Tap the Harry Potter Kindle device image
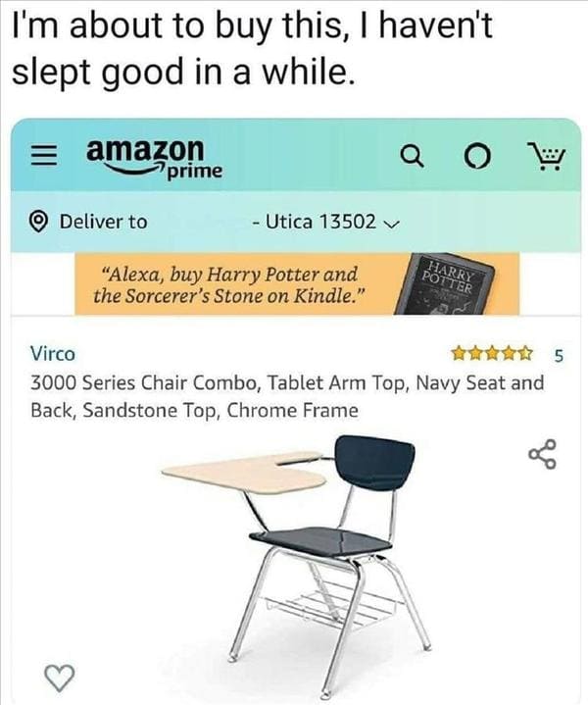 pyautogui.click(x=444, y=284)
